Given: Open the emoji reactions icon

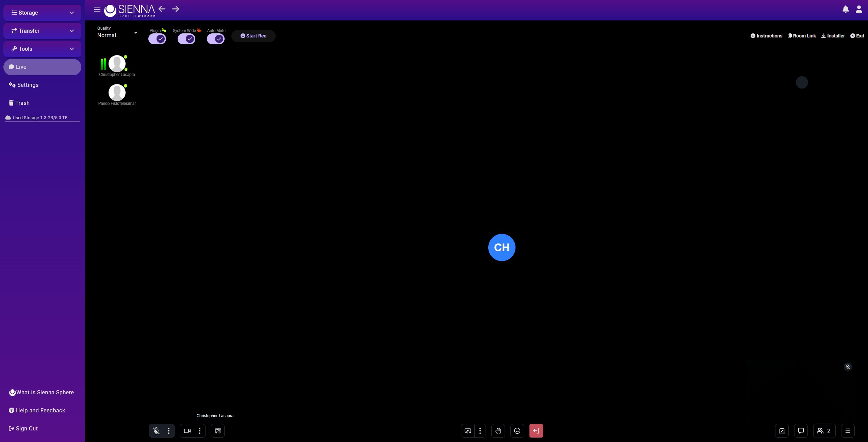Looking at the screenshot, I should 517,431.
